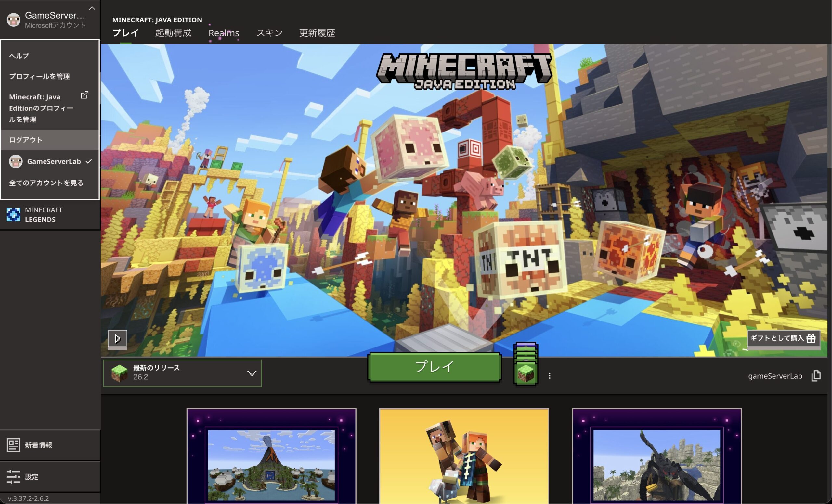This screenshot has height=504, width=832.
Task: Click the grass block icon in version selector
Action: 120,373
